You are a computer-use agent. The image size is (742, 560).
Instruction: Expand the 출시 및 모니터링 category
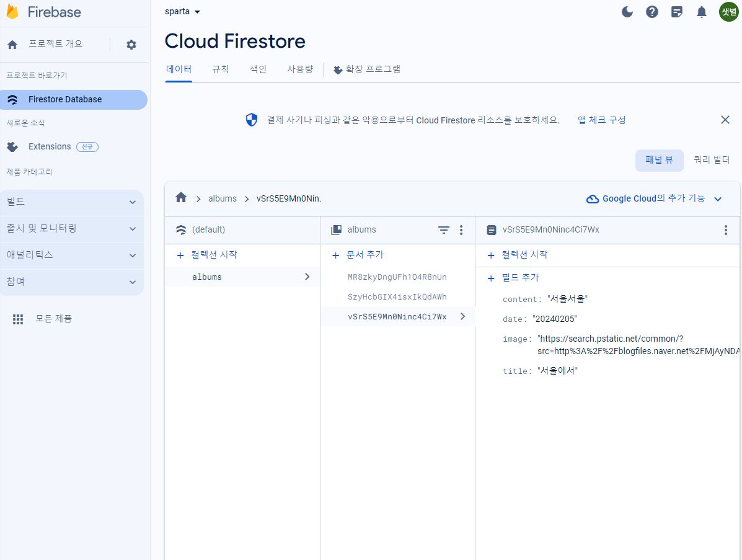click(x=72, y=229)
